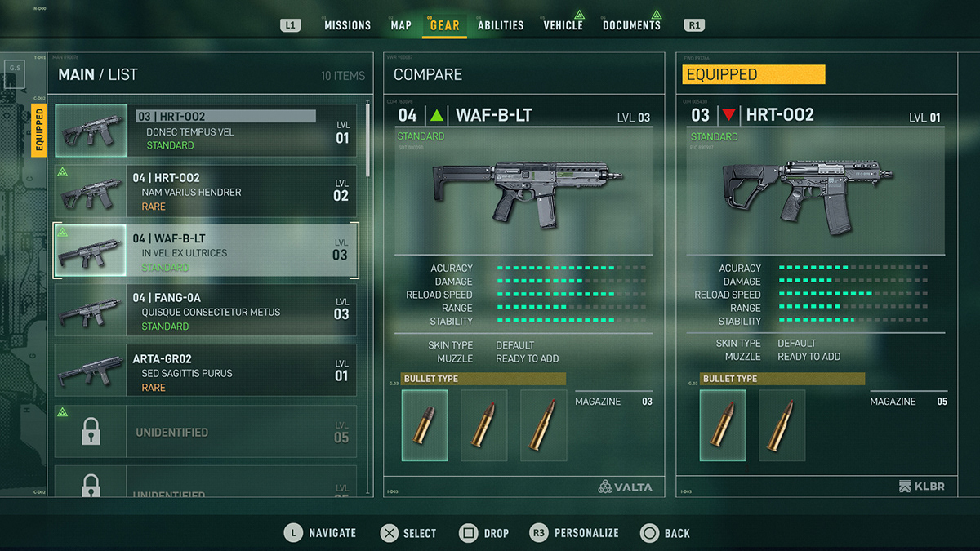Click the green upgrade arrow beside WAF-B-LT
Image resolution: width=980 pixels, height=551 pixels.
[438, 115]
